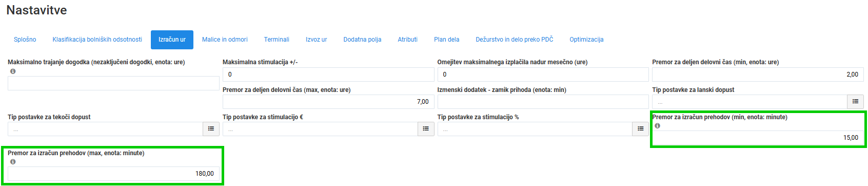Go to Dežurstvo in delo preko PDČ tab

[x=515, y=40]
